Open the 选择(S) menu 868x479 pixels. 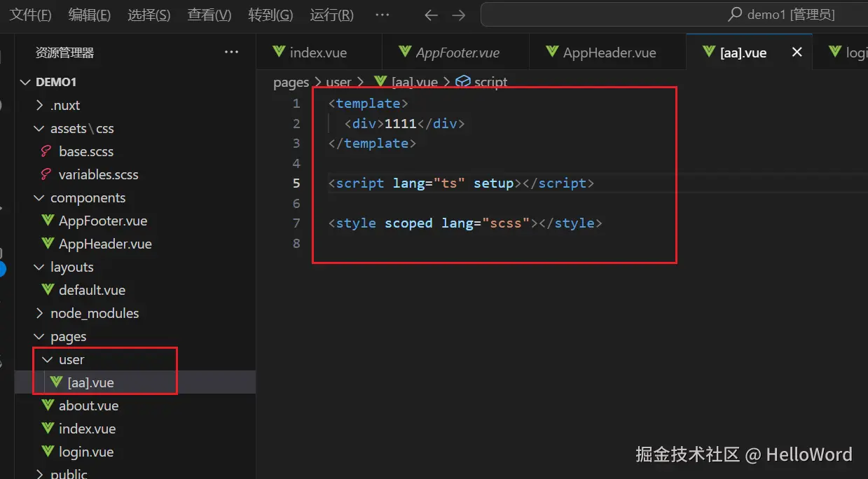coord(149,15)
